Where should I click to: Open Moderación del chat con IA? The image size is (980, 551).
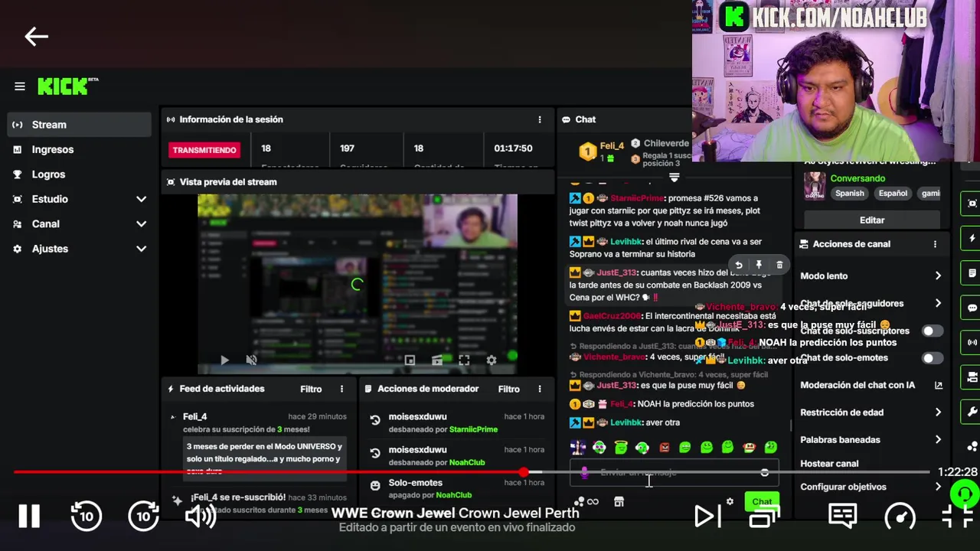pos(871,385)
